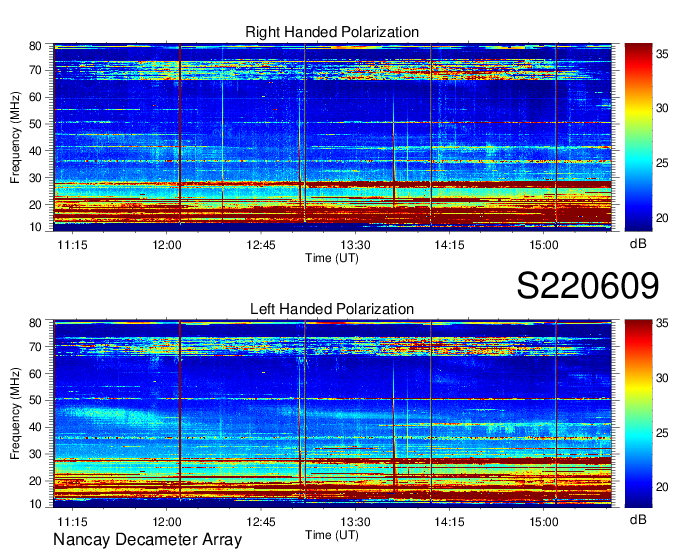Click the 20 value on the Right Handed colorbar
This screenshot has width=680, height=552.
tap(662, 218)
